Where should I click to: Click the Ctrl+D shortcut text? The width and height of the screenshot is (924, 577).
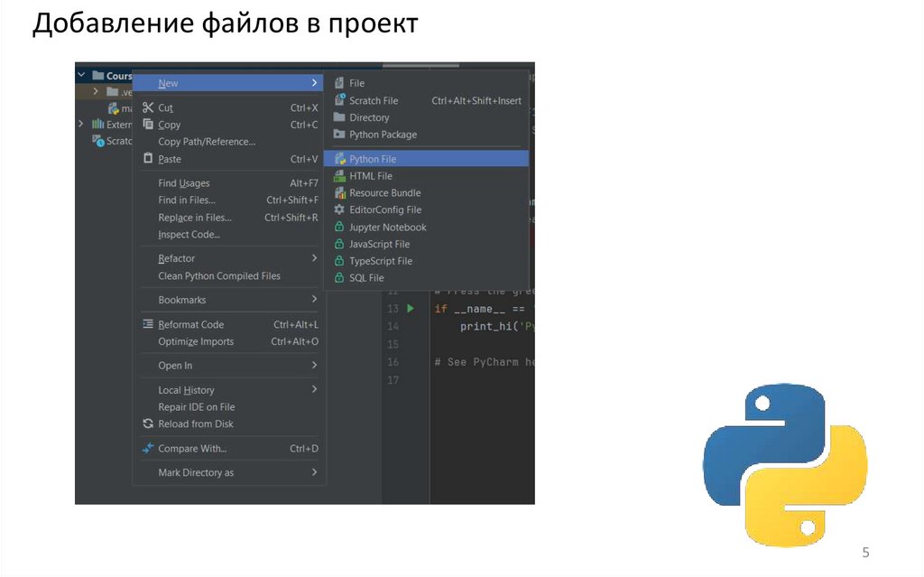(x=303, y=449)
